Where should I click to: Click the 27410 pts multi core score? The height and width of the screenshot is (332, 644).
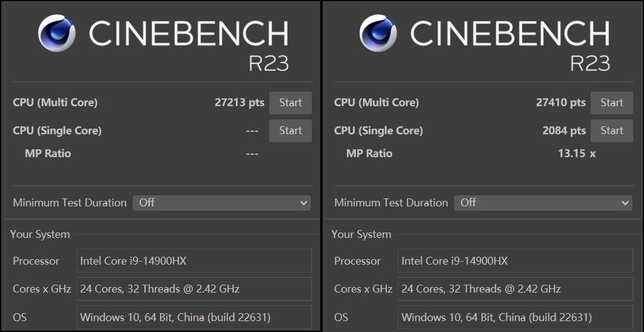coord(561,103)
